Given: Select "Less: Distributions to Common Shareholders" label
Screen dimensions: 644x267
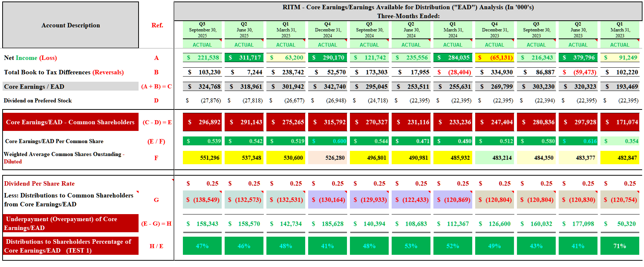Looking at the screenshot, I should (69, 200).
